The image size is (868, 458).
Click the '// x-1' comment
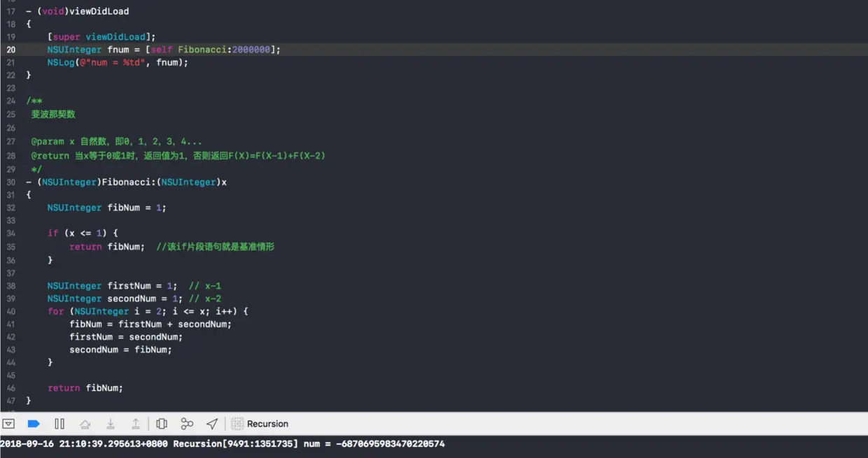(x=204, y=285)
